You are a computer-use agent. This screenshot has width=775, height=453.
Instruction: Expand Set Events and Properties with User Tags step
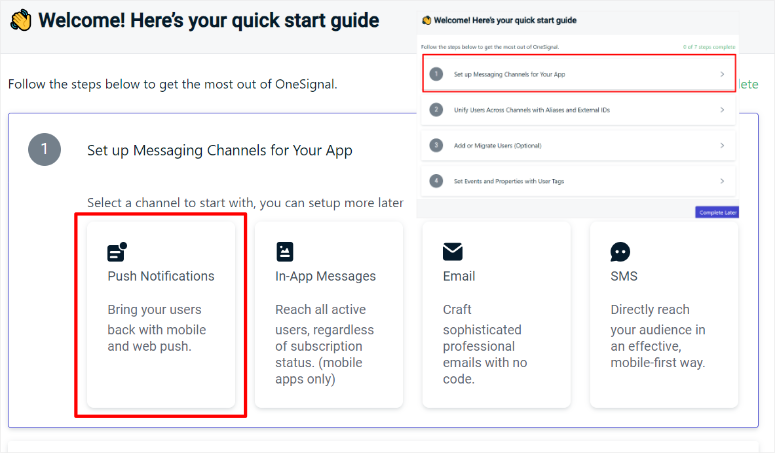coord(578,181)
